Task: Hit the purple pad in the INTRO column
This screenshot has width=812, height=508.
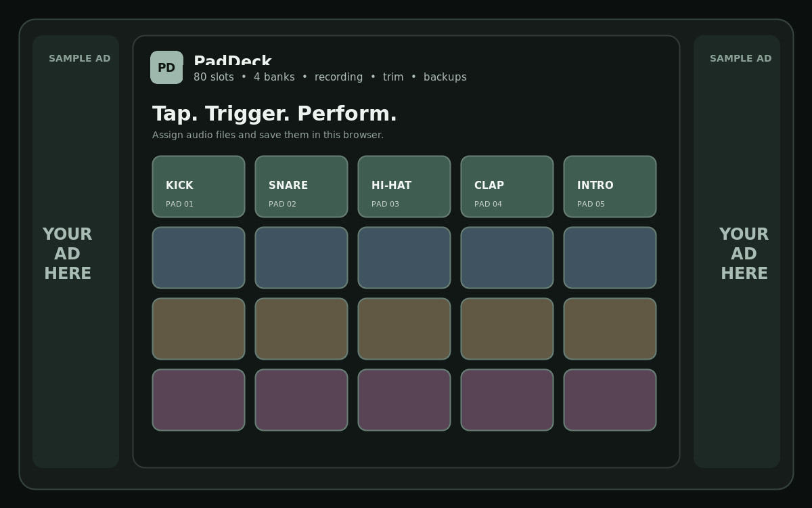Action: 610,400
